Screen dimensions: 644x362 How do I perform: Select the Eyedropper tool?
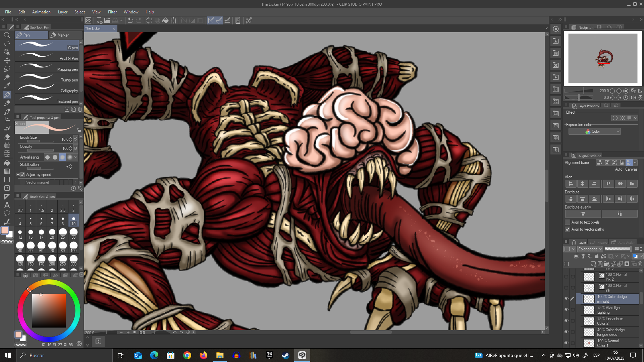click(x=7, y=86)
